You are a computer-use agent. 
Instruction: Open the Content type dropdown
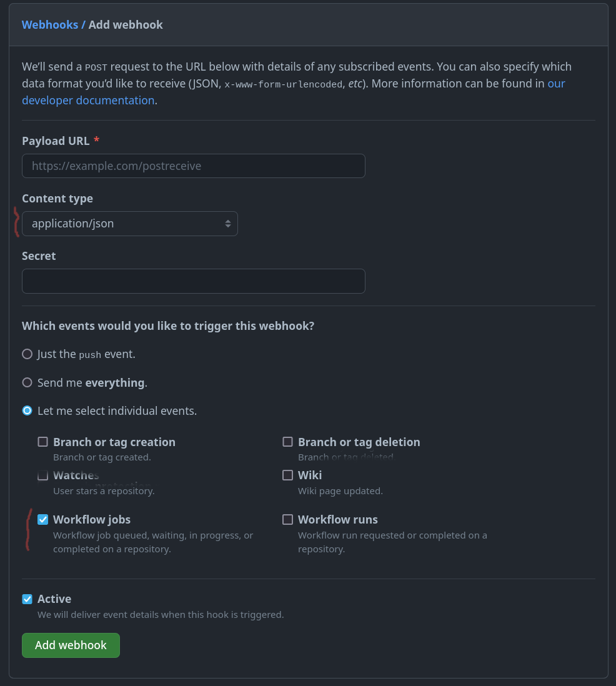(x=129, y=224)
